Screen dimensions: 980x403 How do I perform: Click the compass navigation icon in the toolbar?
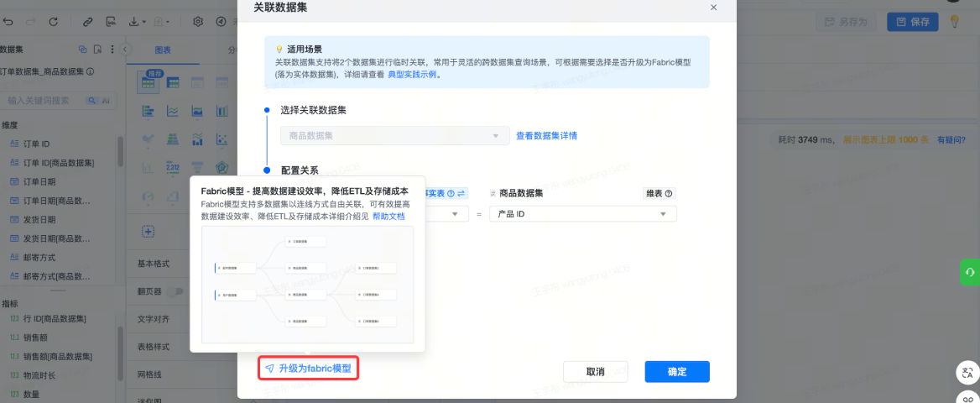click(221, 21)
